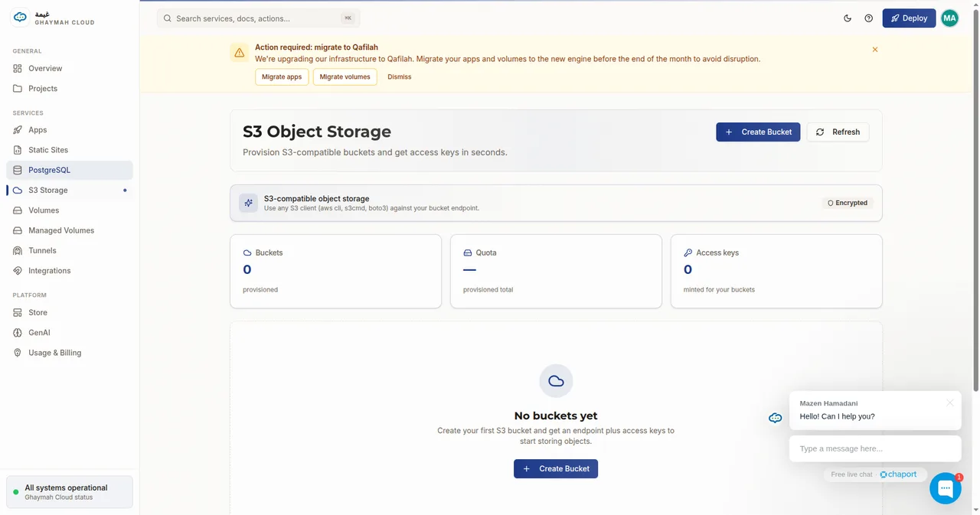The image size is (980, 515).
Task: Click Migrate apps button
Action: tap(282, 77)
